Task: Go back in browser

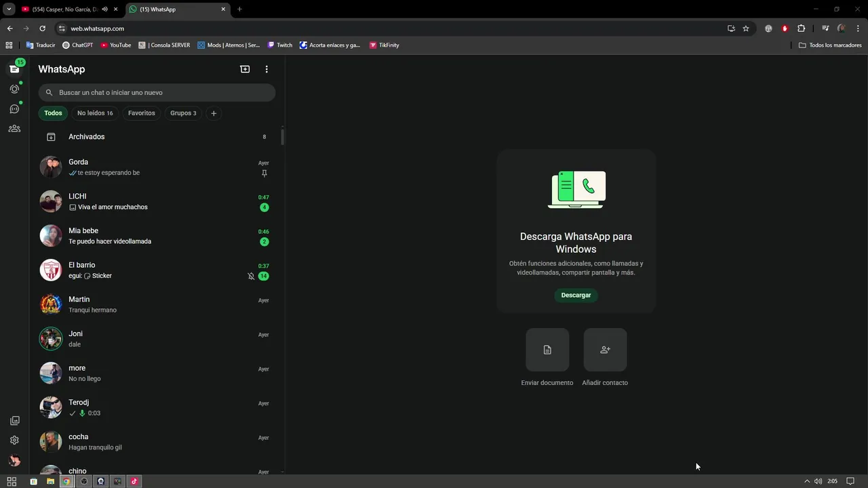Action: pos(9,28)
